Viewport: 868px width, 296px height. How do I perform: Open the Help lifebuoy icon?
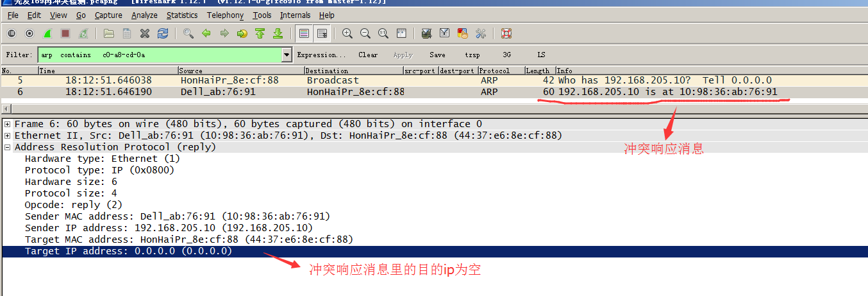pyautogui.click(x=506, y=33)
